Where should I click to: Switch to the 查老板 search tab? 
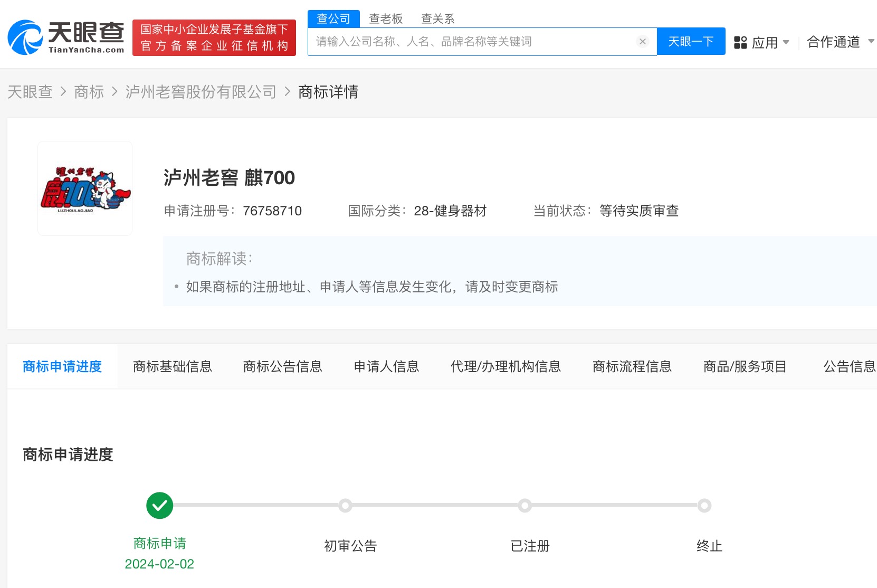pyautogui.click(x=386, y=19)
